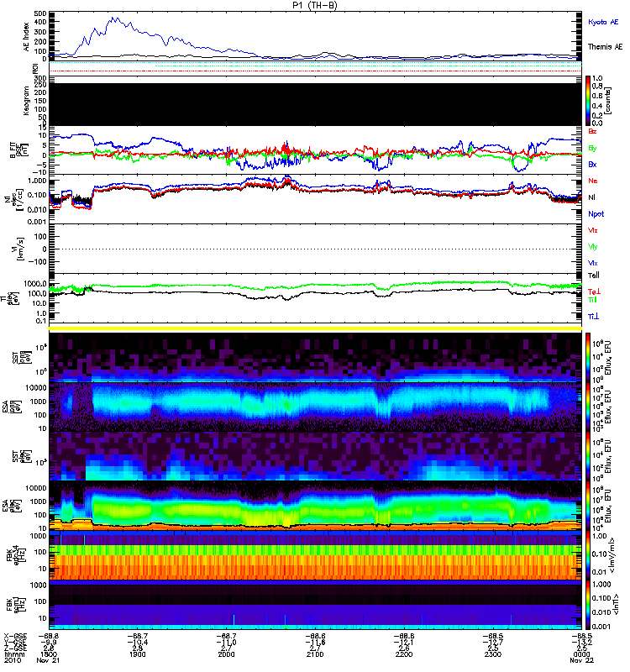Click the plot title "P1 (TH-B)"
The height and width of the screenshot is (672, 630).
click(x=314, y=5)
